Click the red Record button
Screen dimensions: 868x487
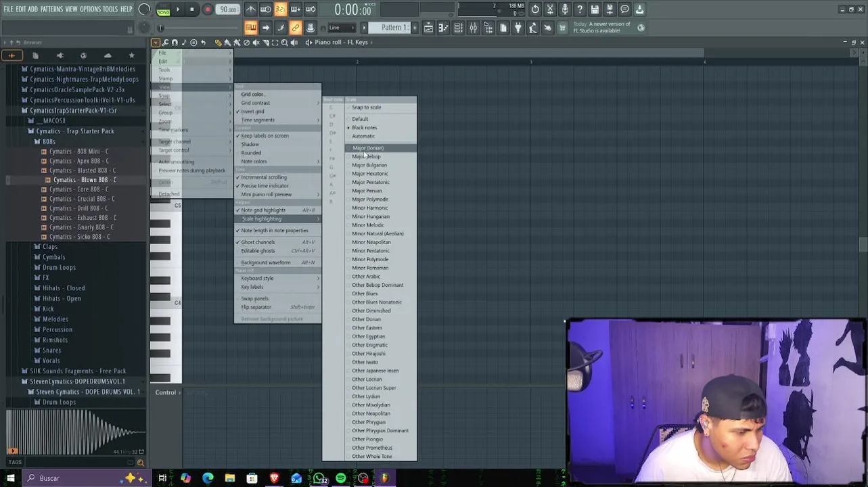[x=208, y=9]
